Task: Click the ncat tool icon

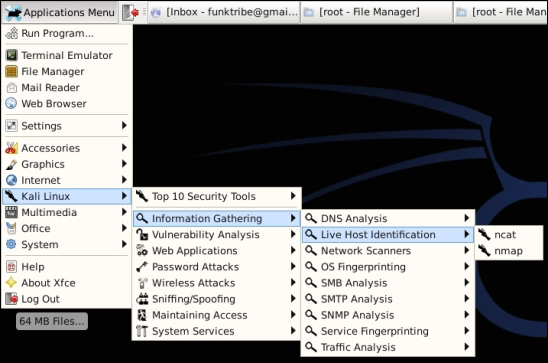Action: pos(485,234)
